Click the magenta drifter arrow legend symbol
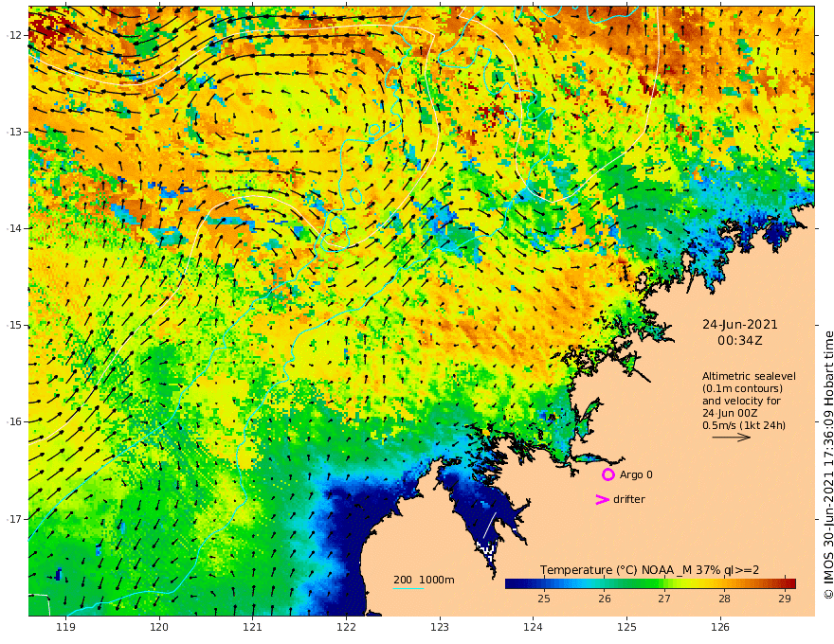This screenshot has height=644, width=834. pyautogui.click(x=602, y=499)
